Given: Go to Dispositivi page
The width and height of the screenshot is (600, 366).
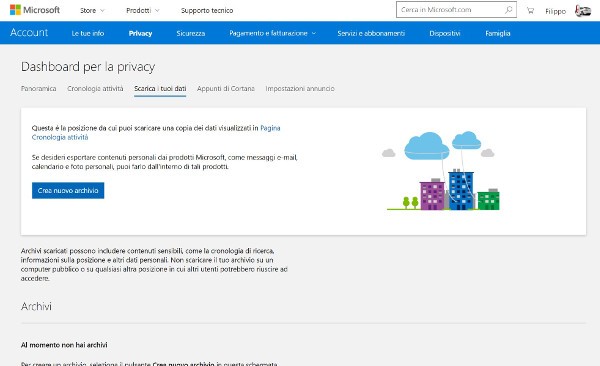Looking at the screenshot, I should (x=445, y=33).
